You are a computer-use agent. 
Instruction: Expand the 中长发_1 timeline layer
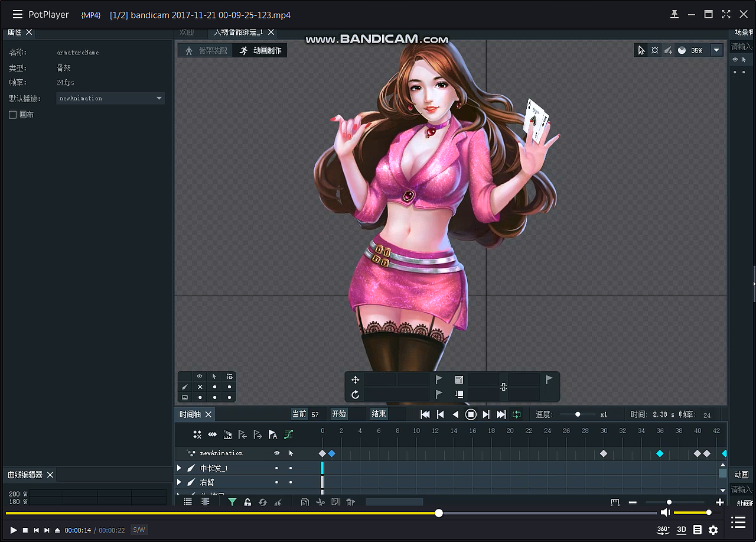(179, 468)
